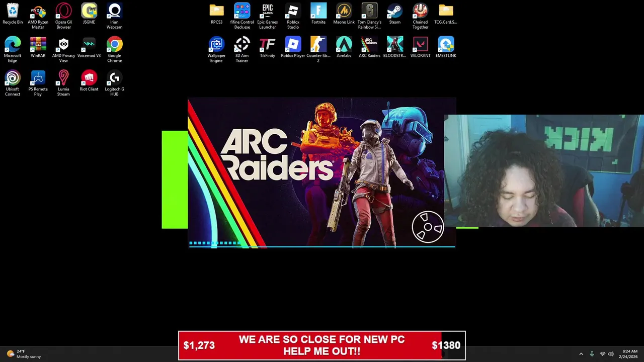Viewport: 644px width, 362px height.
Task: Open the BLOODSTR... game shortcut
Action: pyautogui.click(x=395, y=48)
